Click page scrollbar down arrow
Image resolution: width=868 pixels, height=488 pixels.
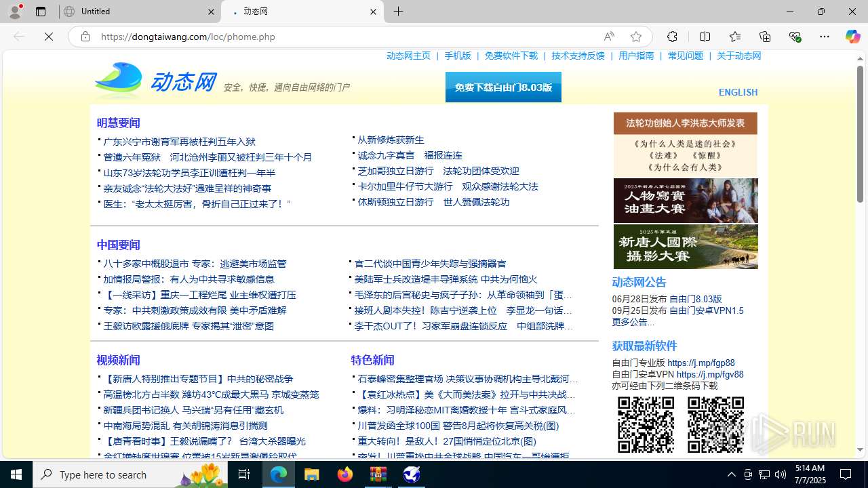[860, 449]
